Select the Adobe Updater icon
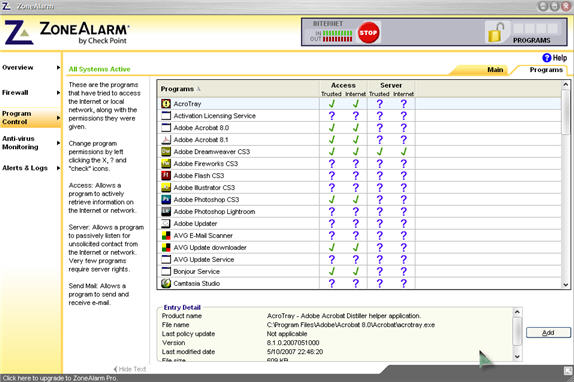 point(166,224)
